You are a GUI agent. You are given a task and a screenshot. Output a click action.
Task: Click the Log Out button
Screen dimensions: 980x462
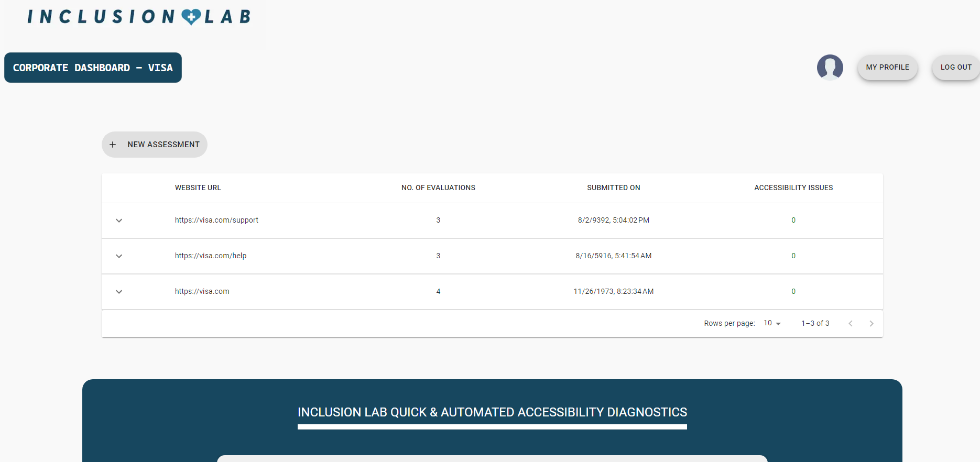[x=956, y=68]
